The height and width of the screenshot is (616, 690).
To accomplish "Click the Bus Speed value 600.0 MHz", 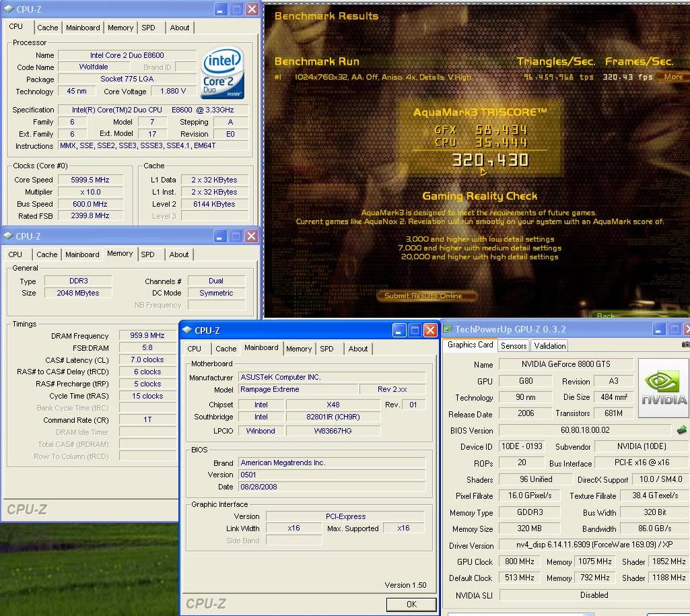I will 90,204.
